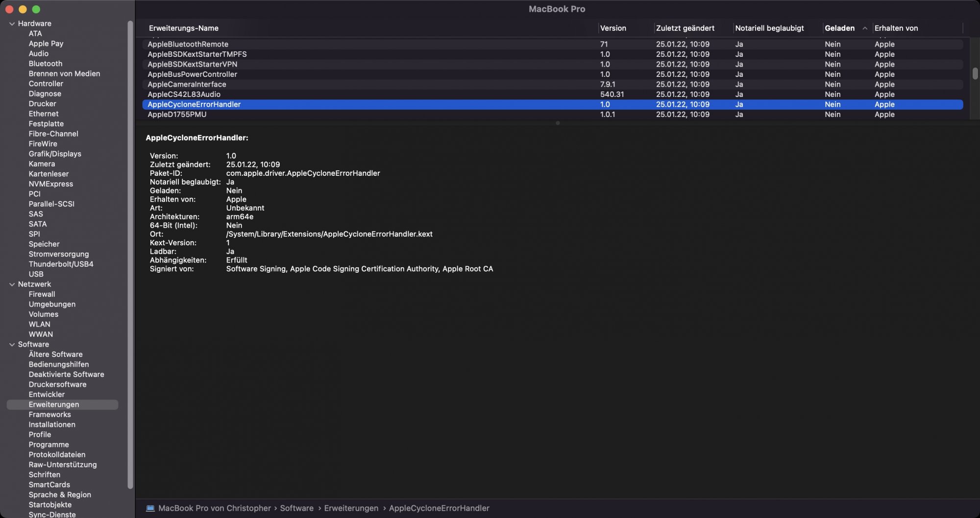Open Frameworks in the sidebar

pyautogui.click(x=49, y=415)
